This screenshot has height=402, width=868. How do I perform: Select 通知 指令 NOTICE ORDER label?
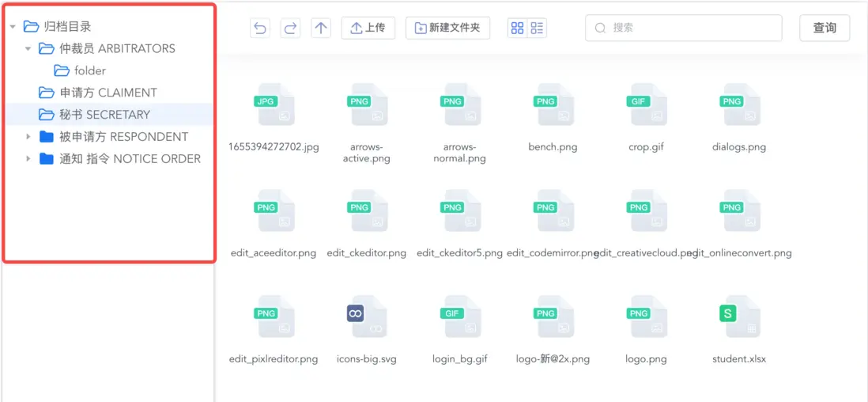point(130,159)
